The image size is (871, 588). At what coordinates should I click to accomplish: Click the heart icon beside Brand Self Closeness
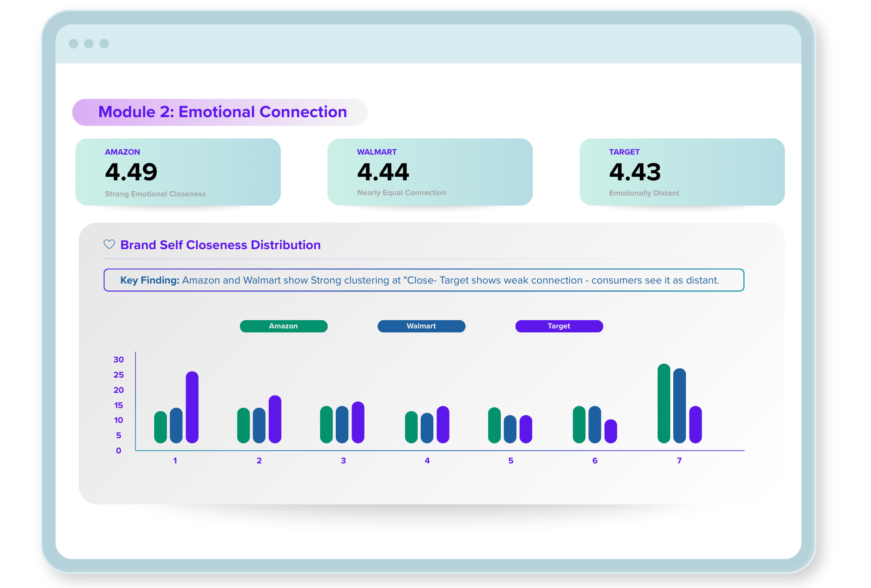pyautogui.click(x=109, y=244)
